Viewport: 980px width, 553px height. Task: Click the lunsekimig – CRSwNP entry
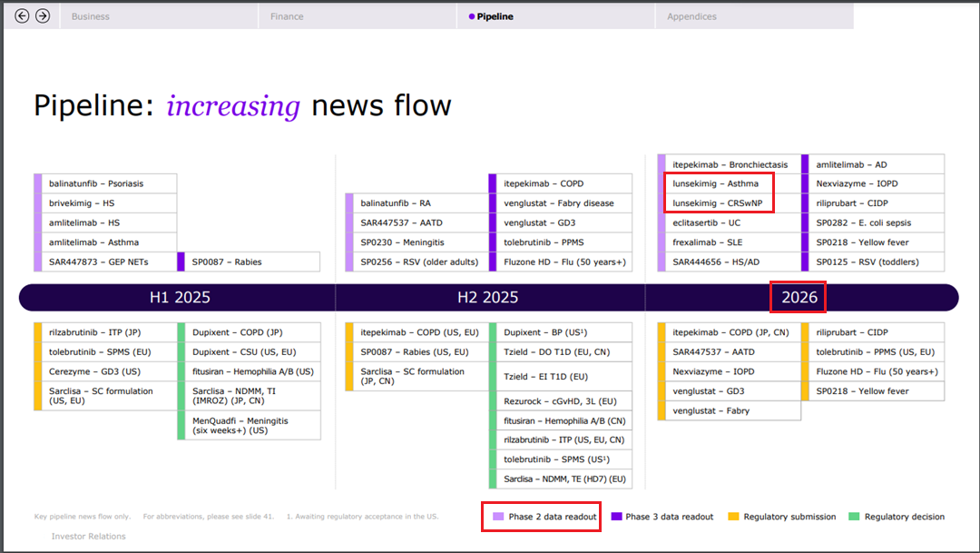(718, 202)
